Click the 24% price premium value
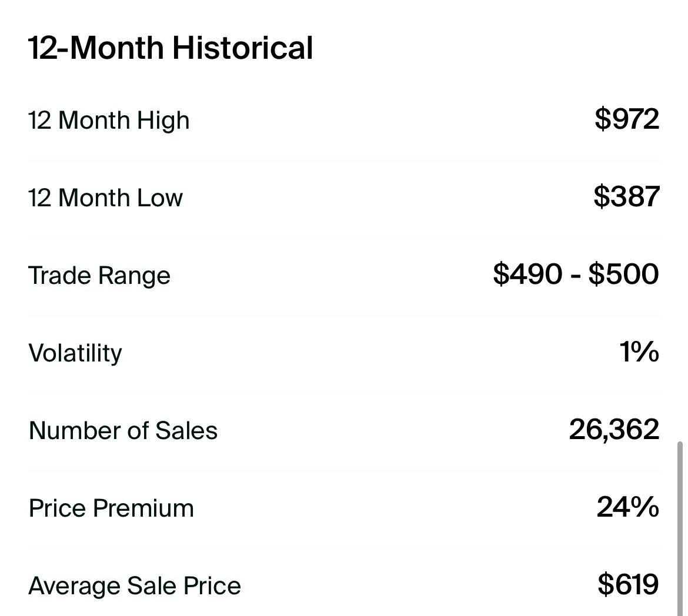The width and height of the screenshot is (688, 616). [628, 507]
